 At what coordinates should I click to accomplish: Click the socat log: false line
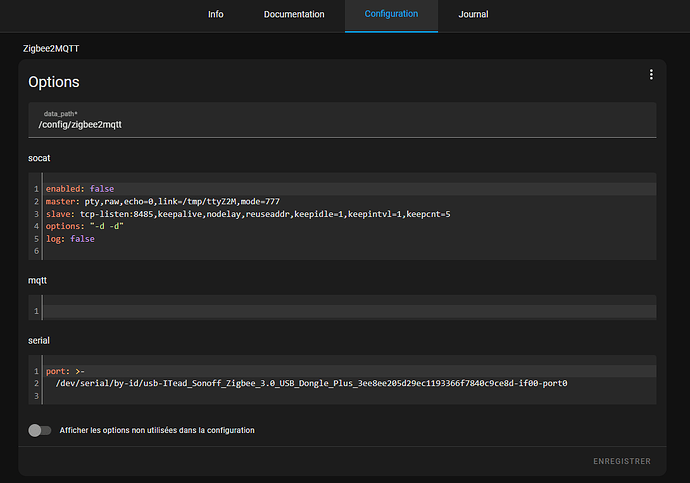350,239
